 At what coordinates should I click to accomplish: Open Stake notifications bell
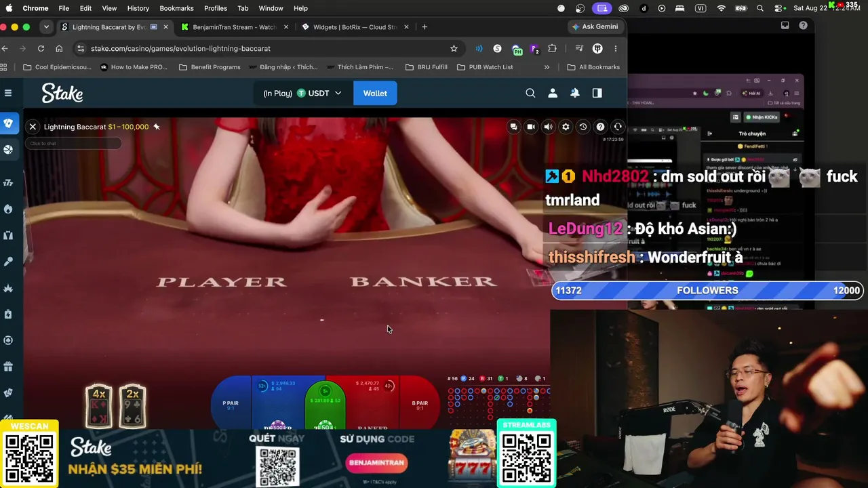click(x=575, y=93)
